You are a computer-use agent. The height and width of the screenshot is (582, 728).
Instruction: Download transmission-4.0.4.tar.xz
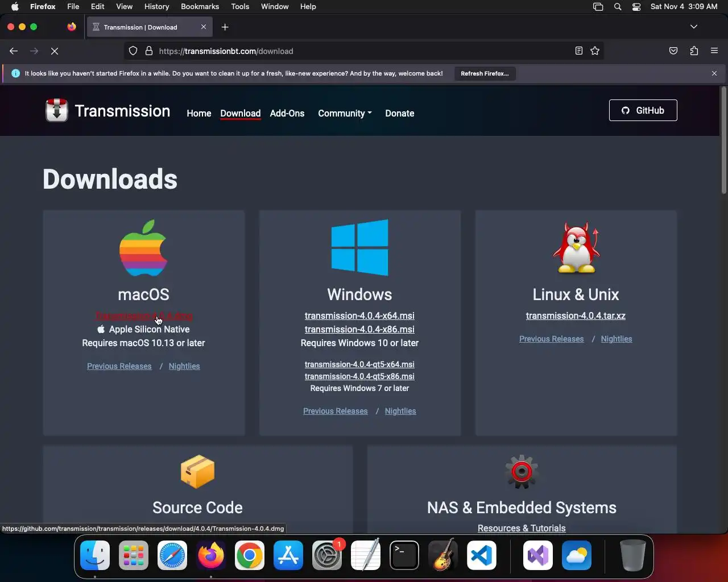(x=576, y=315)
